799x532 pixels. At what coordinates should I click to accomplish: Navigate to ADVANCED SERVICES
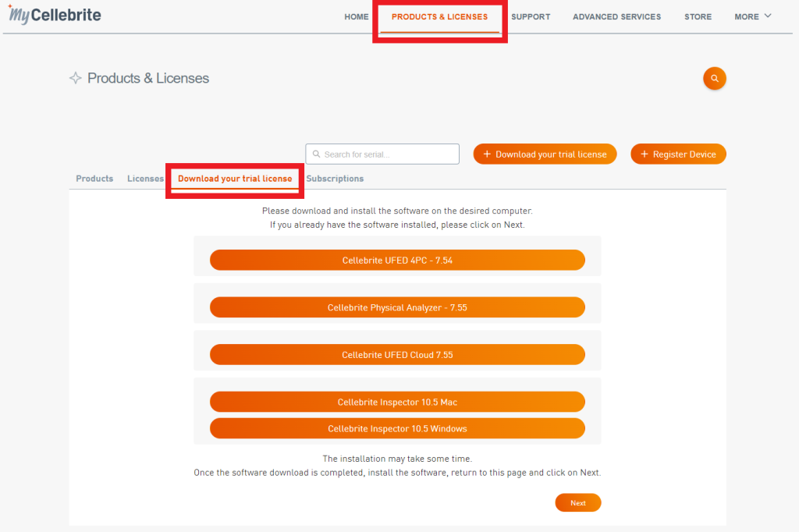(x=616, y=16)
